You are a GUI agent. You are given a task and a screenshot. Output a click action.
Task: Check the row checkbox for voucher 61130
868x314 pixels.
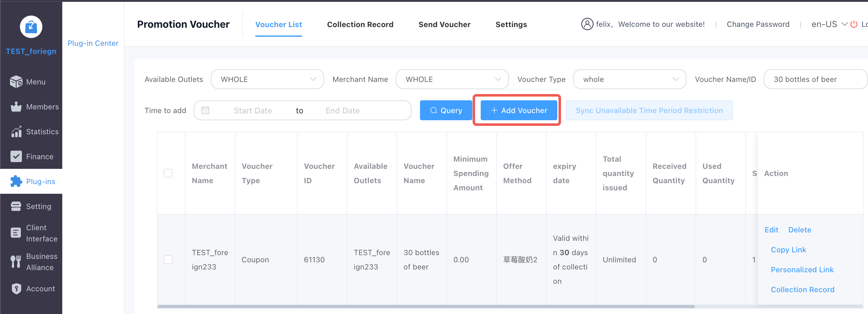click(168, 260)
